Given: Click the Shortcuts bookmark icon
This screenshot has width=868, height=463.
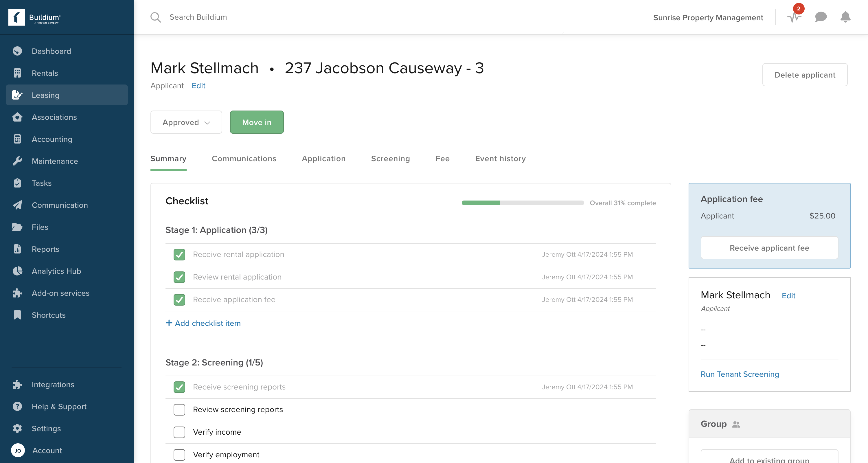Looking at the screenshot, I should point(17,315).
